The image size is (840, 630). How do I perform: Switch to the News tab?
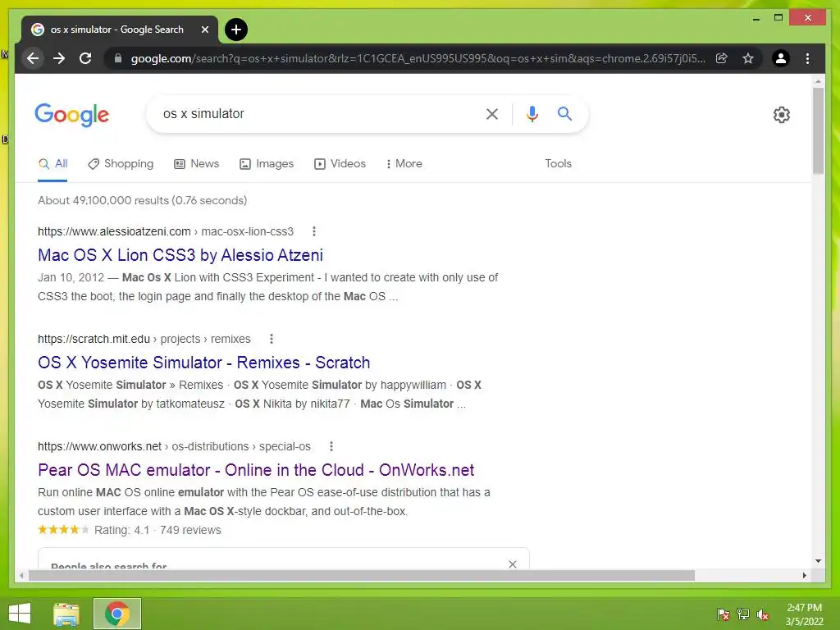197,163
